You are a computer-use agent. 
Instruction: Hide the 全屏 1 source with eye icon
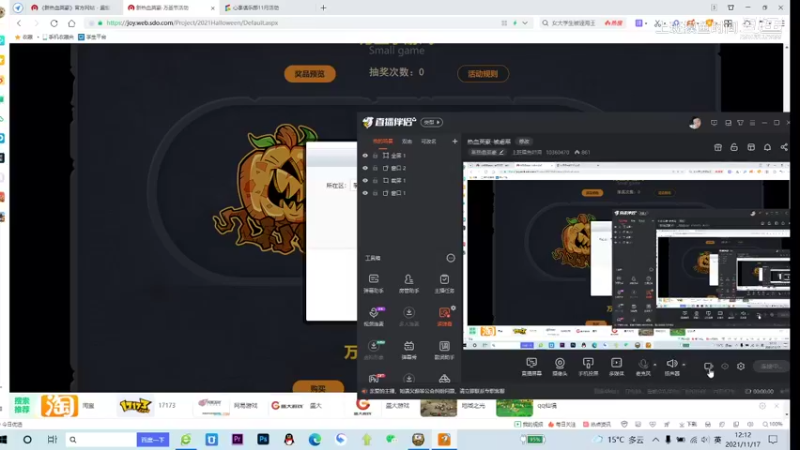coord(365,156)
